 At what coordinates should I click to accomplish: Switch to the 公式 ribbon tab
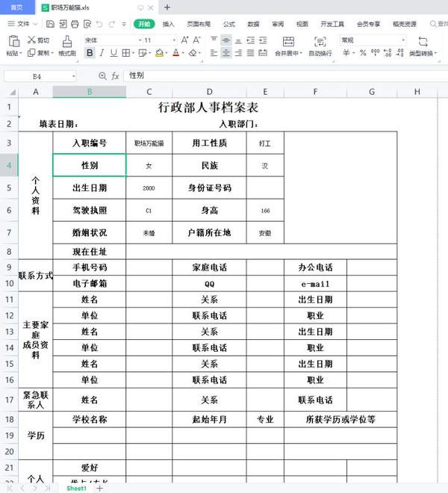[228, 24]
